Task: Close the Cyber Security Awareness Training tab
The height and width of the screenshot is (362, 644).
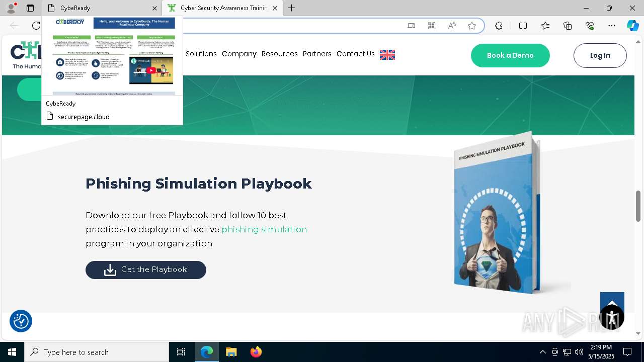Action: (x=275, y=8)
